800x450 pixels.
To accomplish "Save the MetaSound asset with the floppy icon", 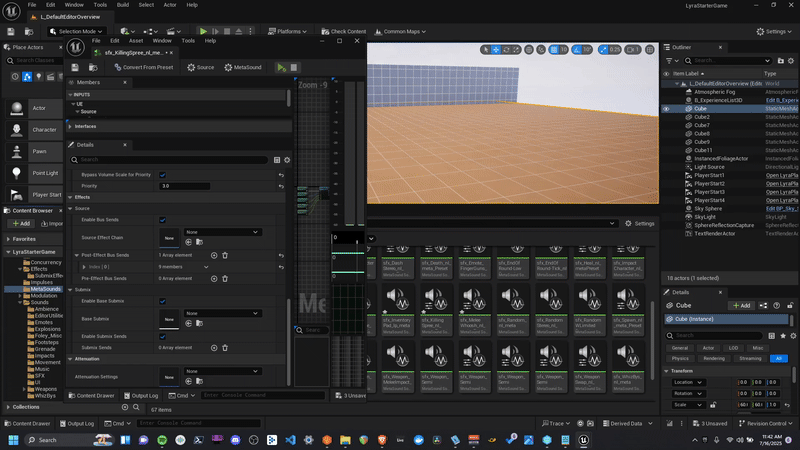I will (75, 67).
